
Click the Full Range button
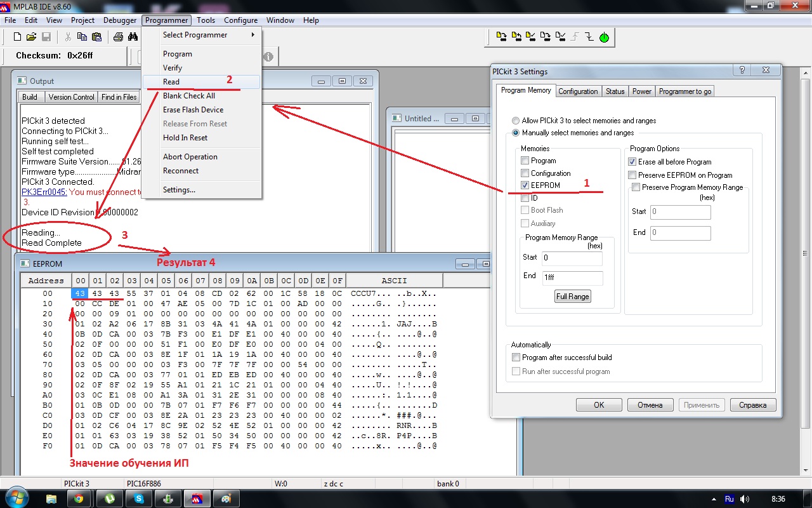[x=573, y=297]
